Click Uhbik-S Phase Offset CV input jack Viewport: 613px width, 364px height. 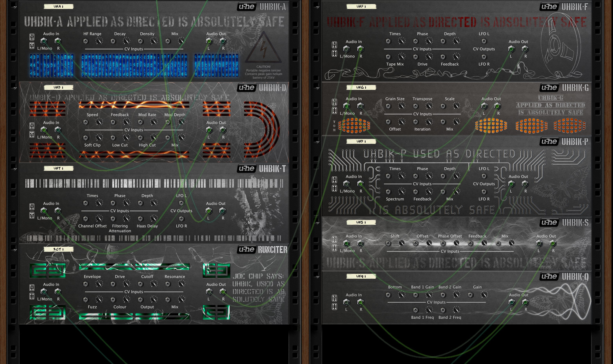coord(443,243)
